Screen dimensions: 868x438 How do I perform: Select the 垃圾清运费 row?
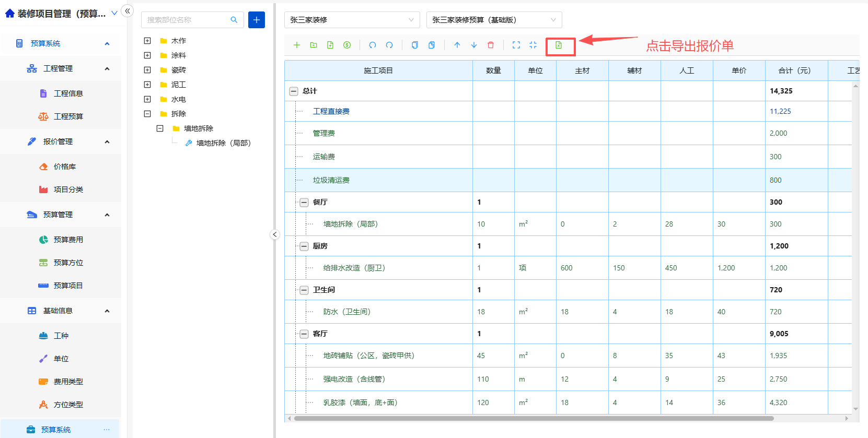tap(568, 180)
